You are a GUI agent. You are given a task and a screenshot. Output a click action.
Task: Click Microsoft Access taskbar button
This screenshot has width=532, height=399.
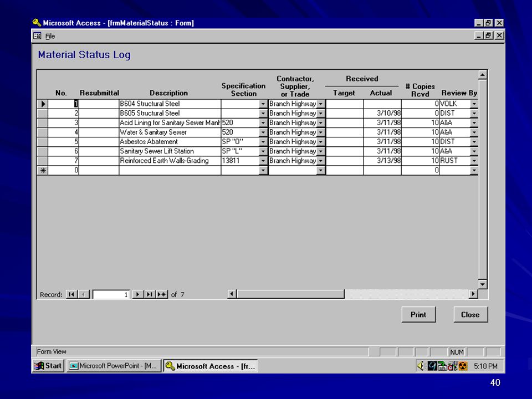211,366
